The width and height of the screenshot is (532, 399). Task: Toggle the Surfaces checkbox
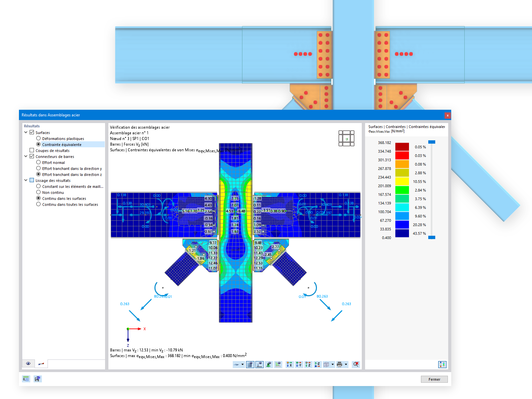(32, 132)
